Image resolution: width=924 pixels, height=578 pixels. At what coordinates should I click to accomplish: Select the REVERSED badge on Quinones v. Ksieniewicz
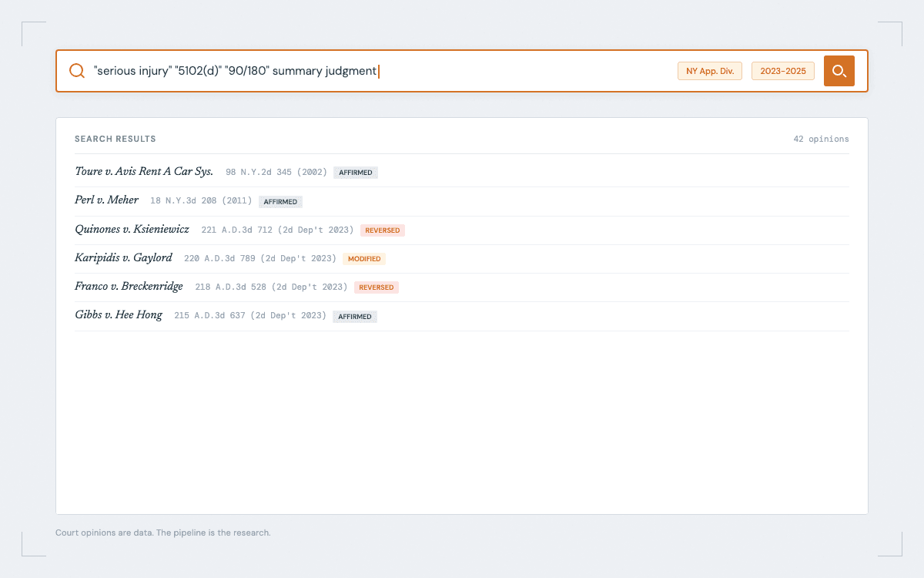pos(382,230)
